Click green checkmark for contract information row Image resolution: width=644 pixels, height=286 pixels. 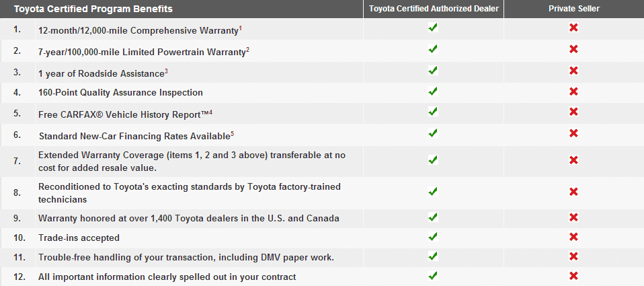point(433,276)
